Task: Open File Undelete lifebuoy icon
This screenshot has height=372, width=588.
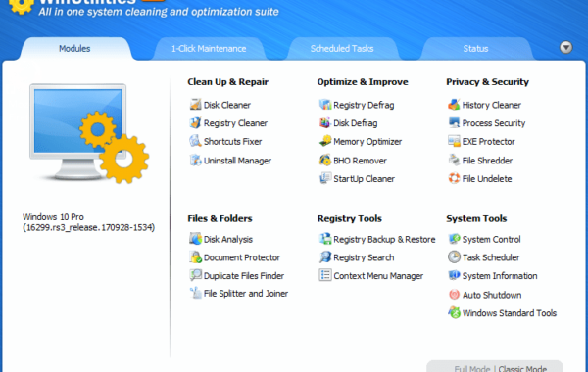Action: [x=454, y=179]
